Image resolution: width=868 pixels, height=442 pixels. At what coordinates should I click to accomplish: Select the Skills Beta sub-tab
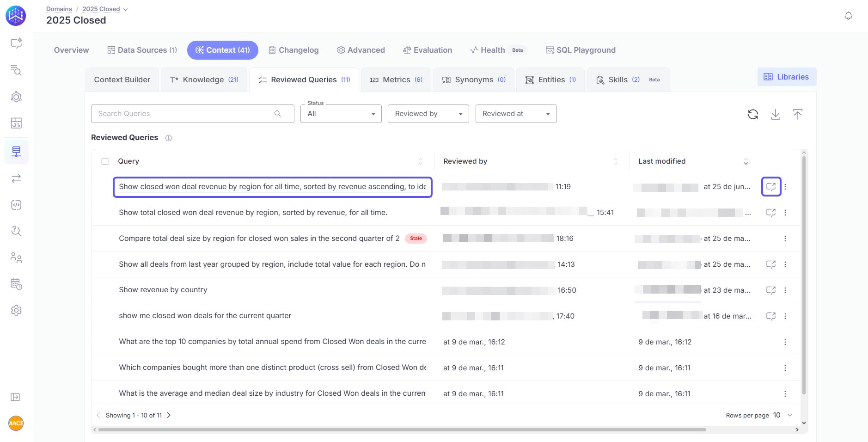[628, 80]
